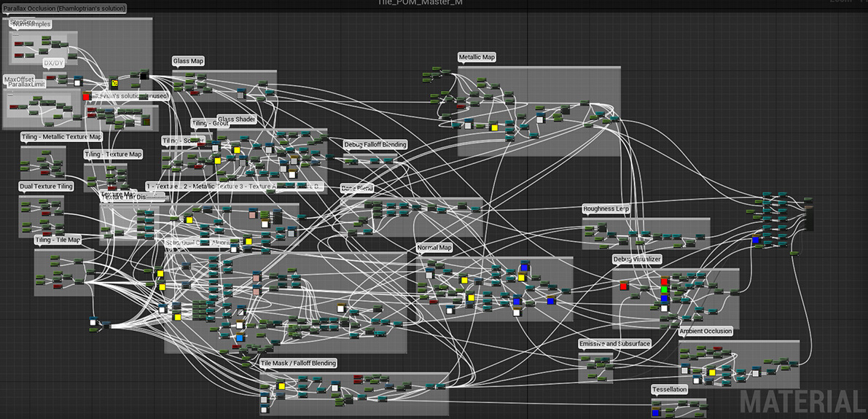The image size is (868, 419).
Task: Select blue node left of material output cluster
Action: tap(756, 240)
